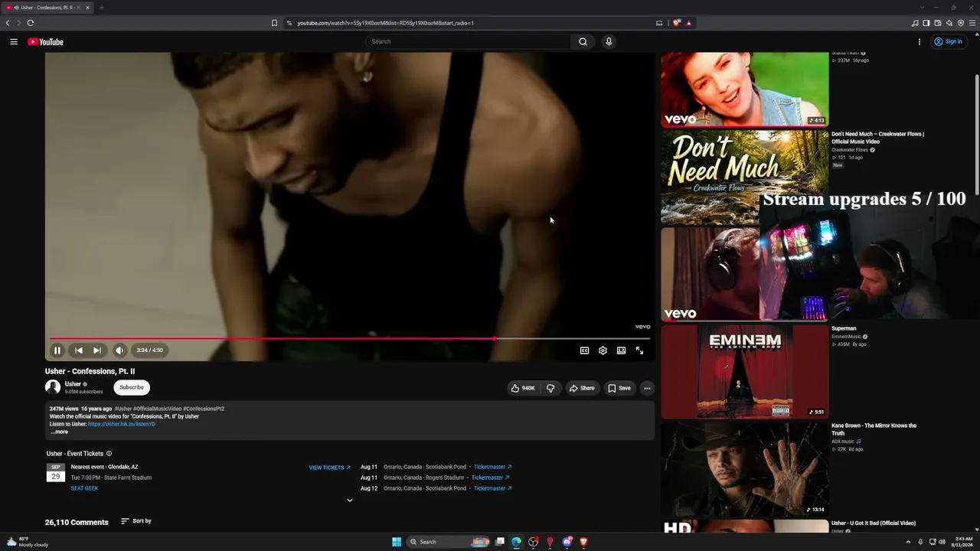The image size is (980, 551).
Task: Open the Superman video title
Action: pos(844,328)
